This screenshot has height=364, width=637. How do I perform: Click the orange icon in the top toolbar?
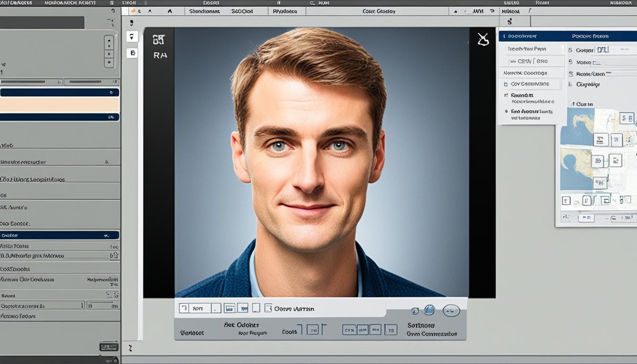[x=133, y=11]
